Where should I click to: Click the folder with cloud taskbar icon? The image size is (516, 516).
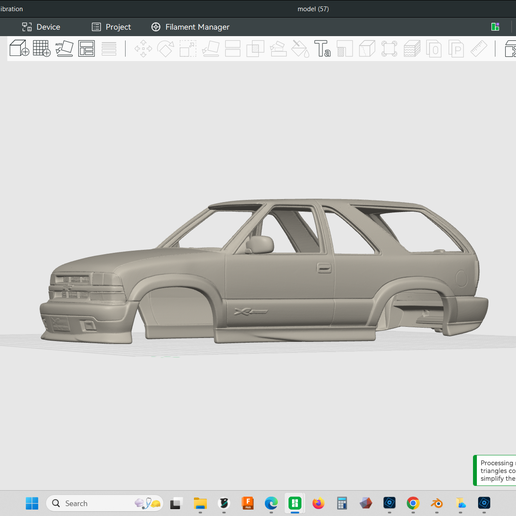pos(461,503)
